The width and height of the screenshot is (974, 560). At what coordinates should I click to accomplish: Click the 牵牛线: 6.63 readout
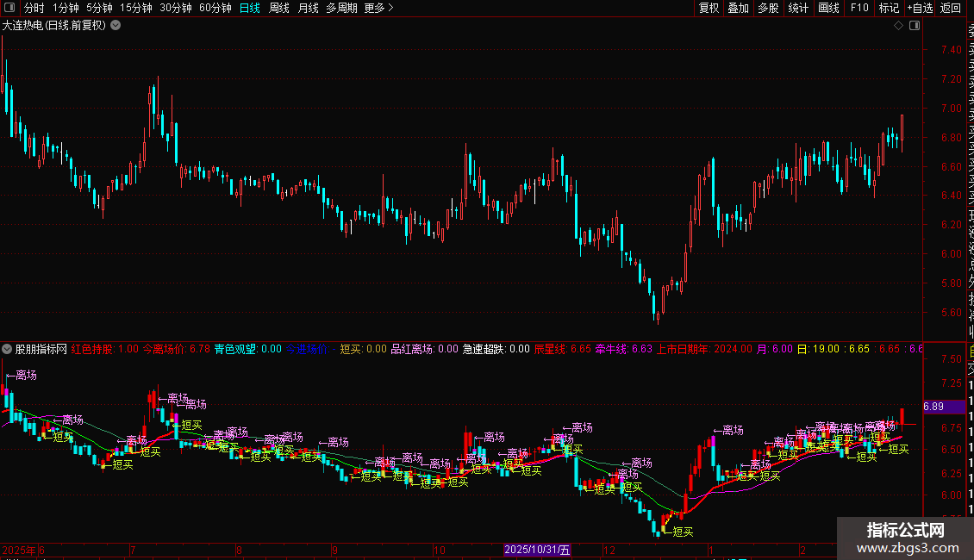[624, 349]
